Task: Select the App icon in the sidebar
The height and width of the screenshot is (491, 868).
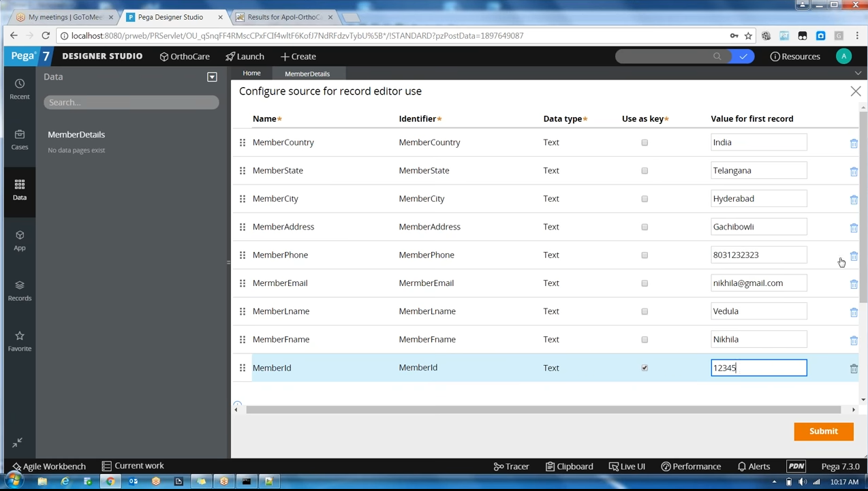Action: click(x=19, y=240)
